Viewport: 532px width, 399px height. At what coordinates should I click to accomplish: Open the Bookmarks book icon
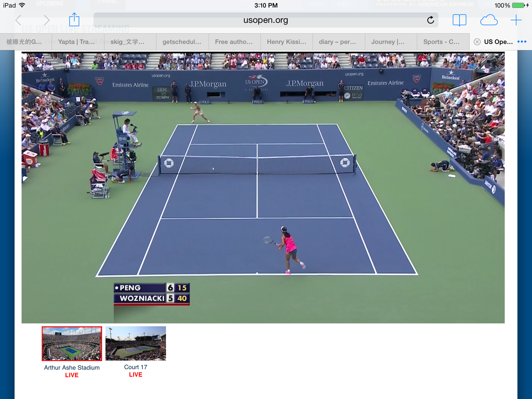coord(459,20)
